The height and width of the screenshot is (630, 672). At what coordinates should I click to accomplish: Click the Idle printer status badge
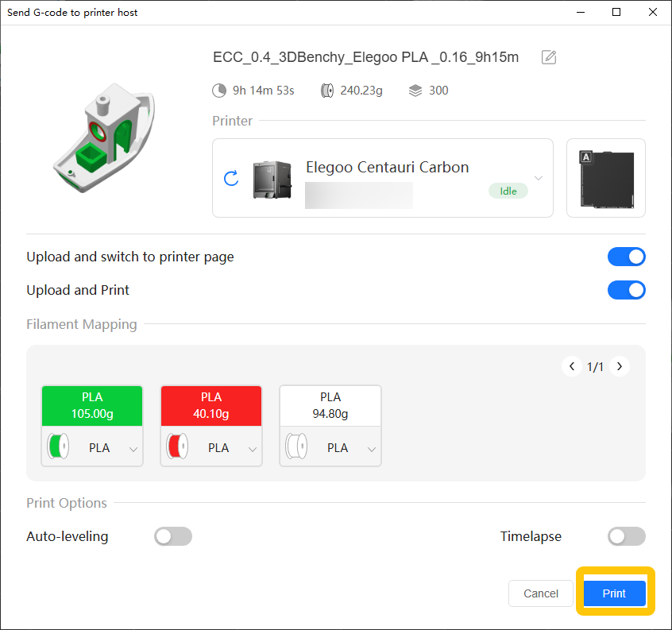coord(508,191)
